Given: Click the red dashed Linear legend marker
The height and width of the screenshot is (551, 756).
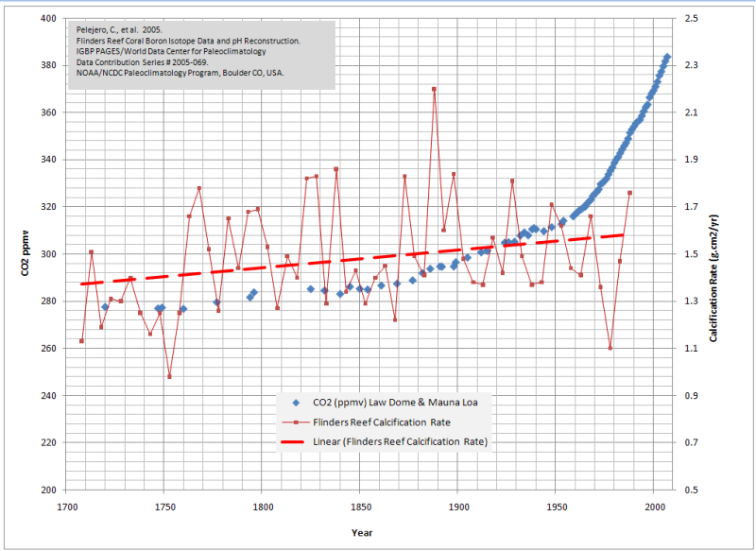Looking at the screenshot, I should click(297, 440).
